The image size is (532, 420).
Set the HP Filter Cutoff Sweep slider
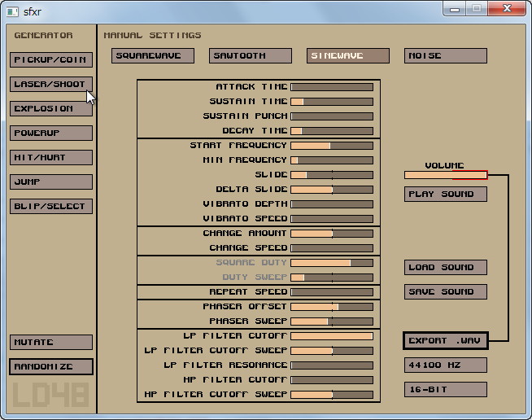332,395
